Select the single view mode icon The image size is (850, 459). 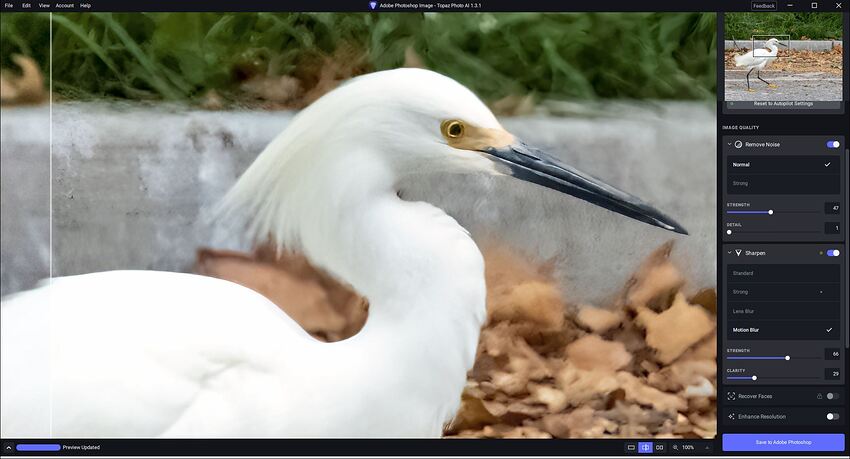tap(631, 447)
